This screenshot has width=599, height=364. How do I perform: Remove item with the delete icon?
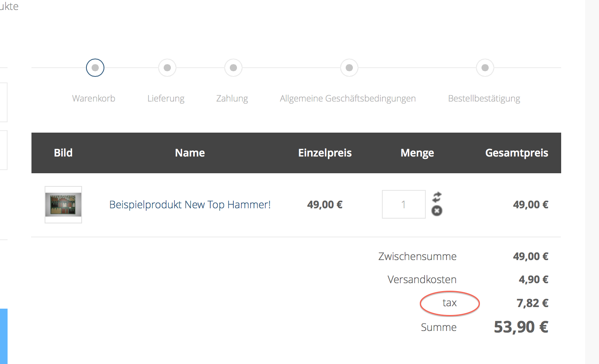[437, 211]
